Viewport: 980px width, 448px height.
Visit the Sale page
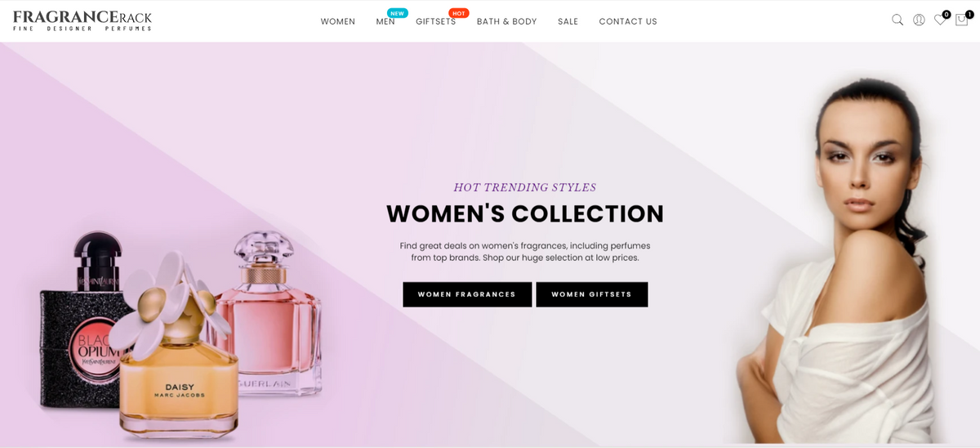tap(568, 22)
